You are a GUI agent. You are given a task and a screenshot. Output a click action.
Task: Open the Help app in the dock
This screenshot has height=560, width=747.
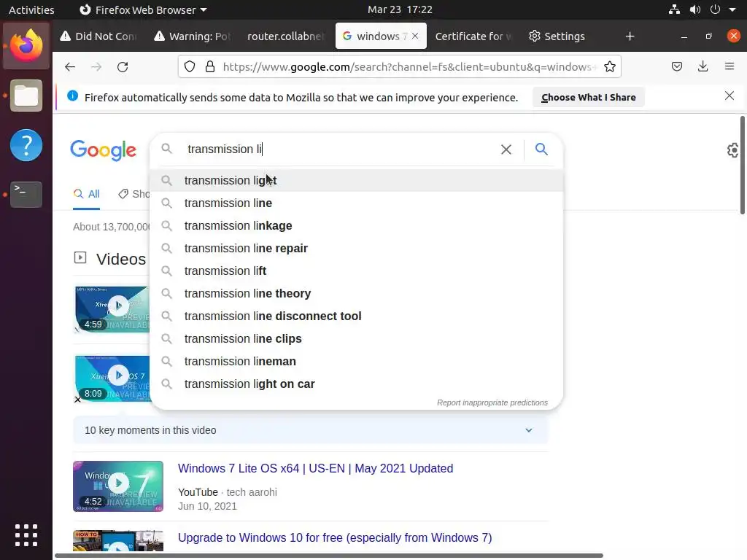coord(26,145)
